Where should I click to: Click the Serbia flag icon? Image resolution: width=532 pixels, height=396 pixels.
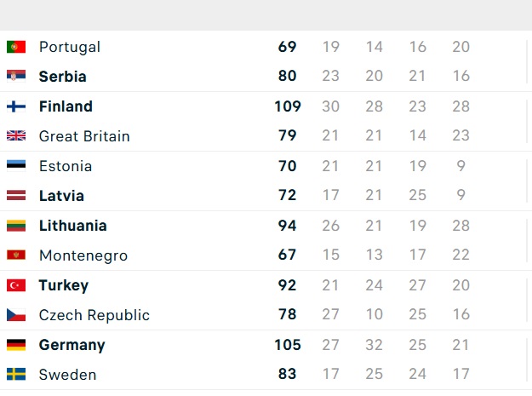pos(16,76)
